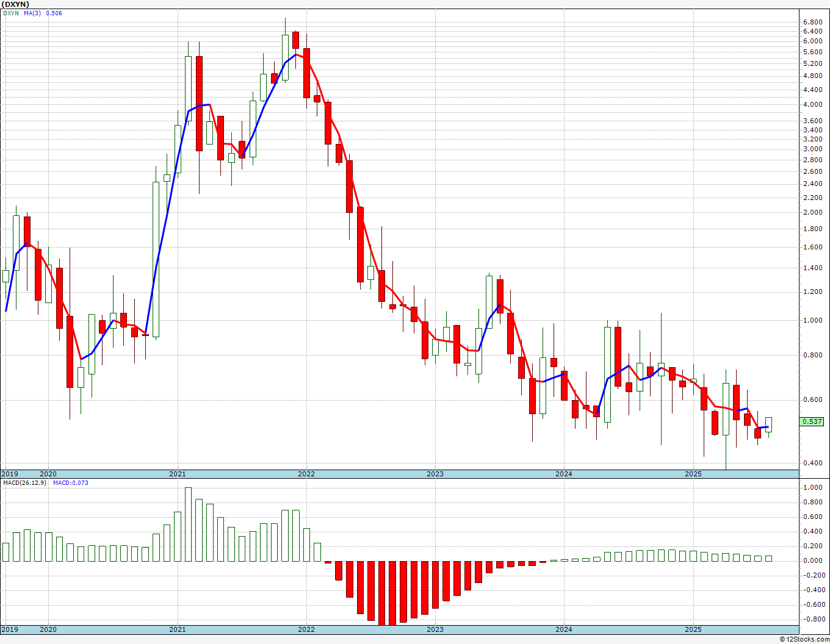The width and height of the screenshot is (830, 644).
Task: Select 2022 on the price chart time axis
Action: coord(306,474)
